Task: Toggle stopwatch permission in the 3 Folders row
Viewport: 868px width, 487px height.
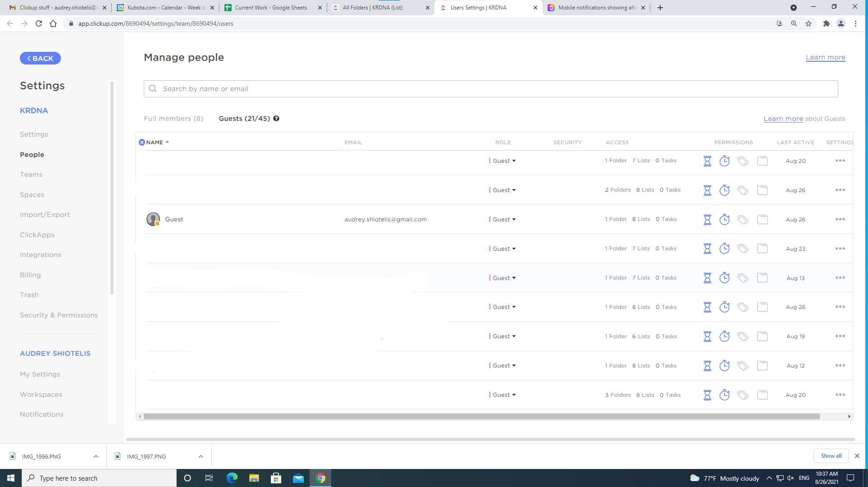Action: (724, 395)
